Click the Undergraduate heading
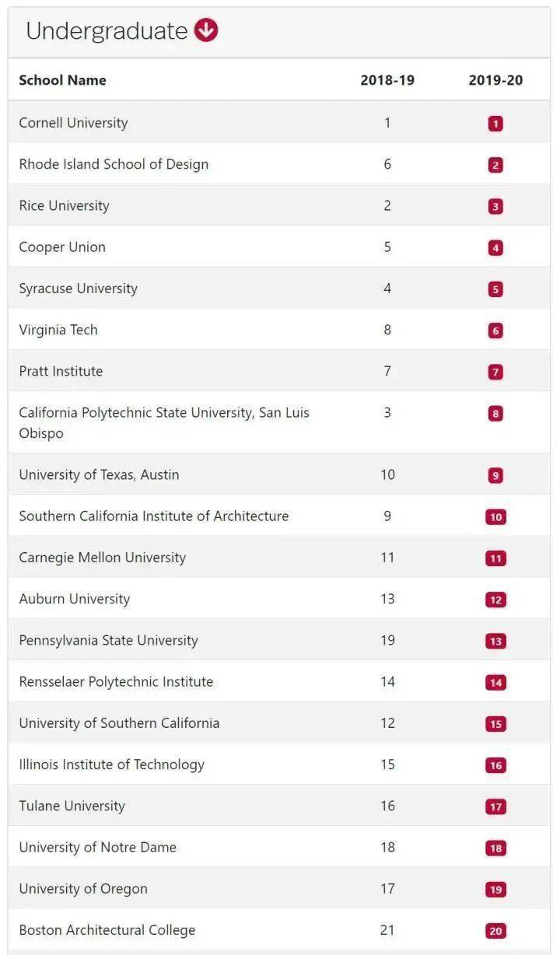The image size is (560, 955). coord(107,31)
